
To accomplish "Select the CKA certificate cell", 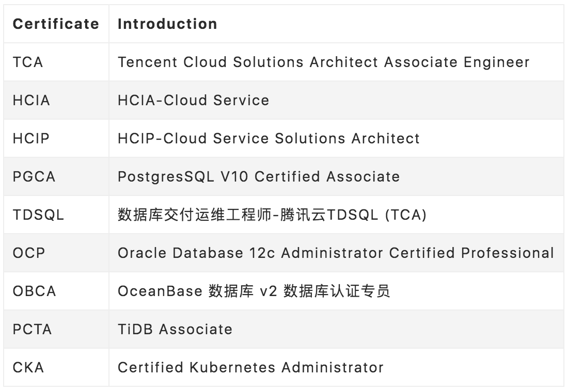I will coord(28,367).
